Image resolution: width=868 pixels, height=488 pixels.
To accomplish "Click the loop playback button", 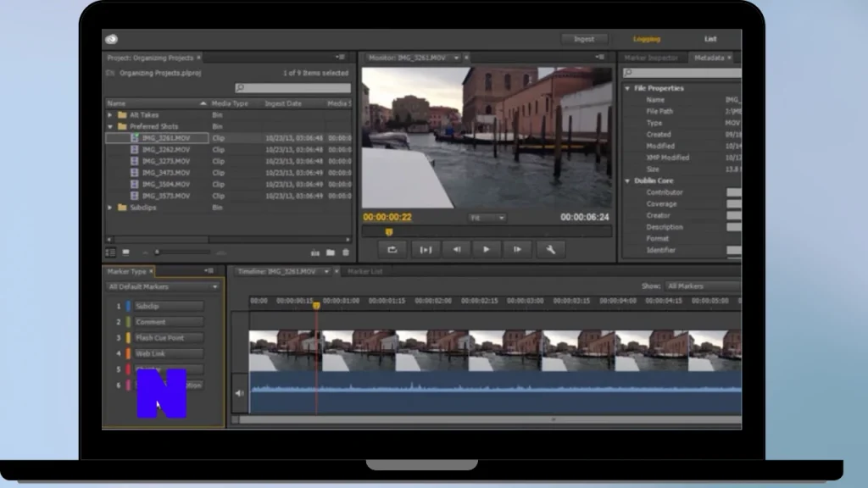I will coord(392,250).
